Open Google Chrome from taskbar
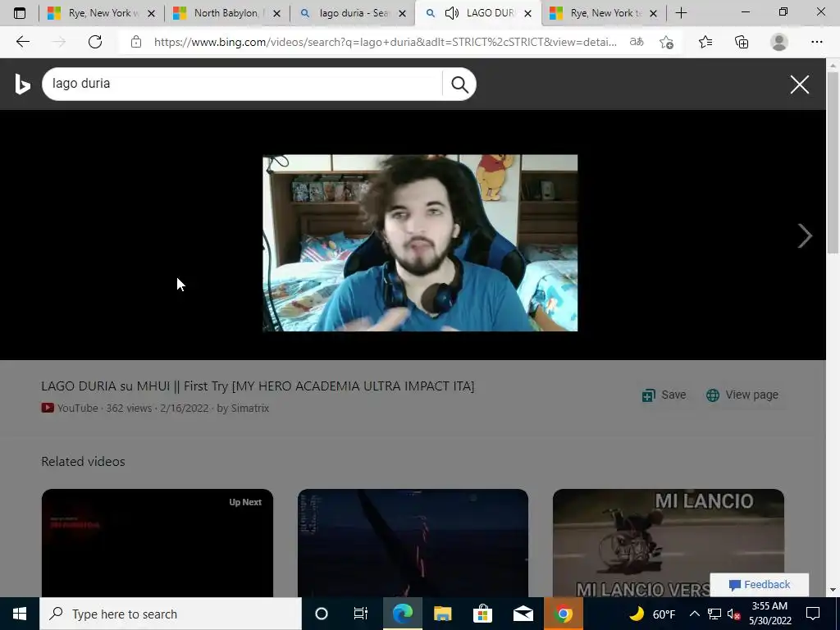This screenshot has height=630, width=840. click(x=563, y=614)
